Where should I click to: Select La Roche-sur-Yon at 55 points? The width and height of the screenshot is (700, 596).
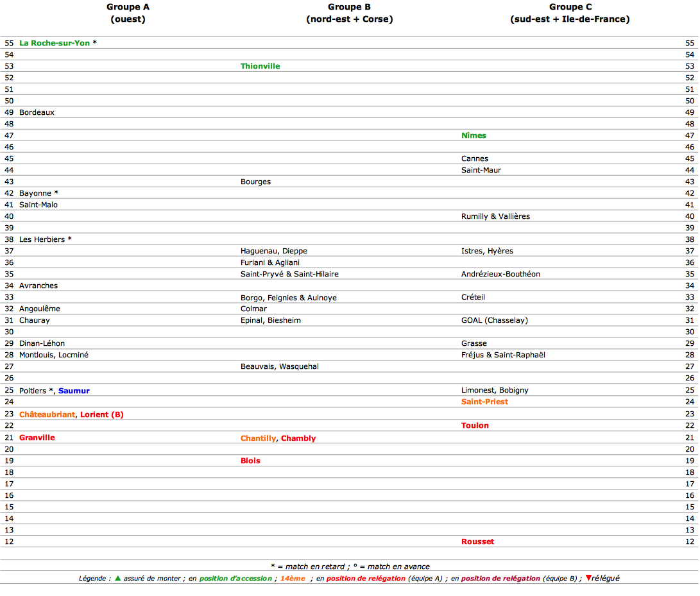(x=55, y=43)
